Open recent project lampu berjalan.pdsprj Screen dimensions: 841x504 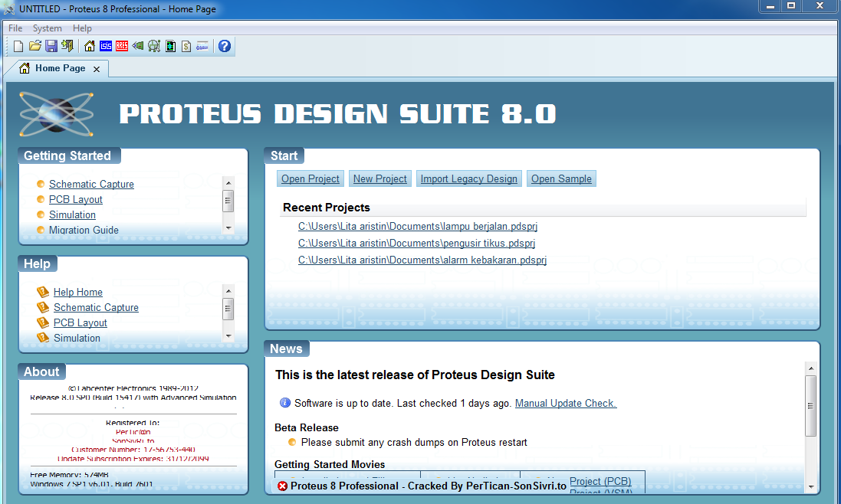point(418,227)
